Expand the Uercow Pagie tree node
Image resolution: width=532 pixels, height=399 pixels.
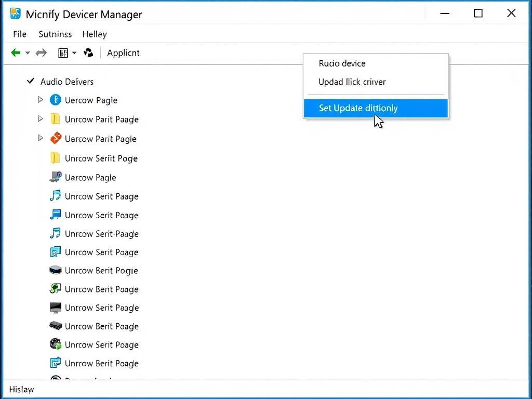click(41, 100)
